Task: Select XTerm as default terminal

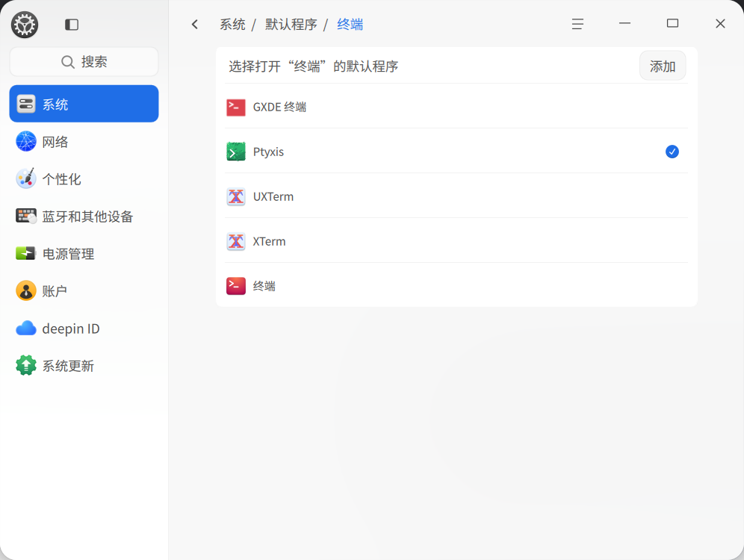Action: 456,241
